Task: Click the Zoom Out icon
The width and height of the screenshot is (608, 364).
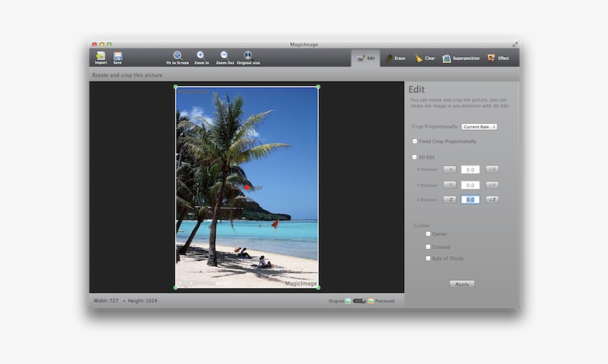Action: tap(224, 56)
